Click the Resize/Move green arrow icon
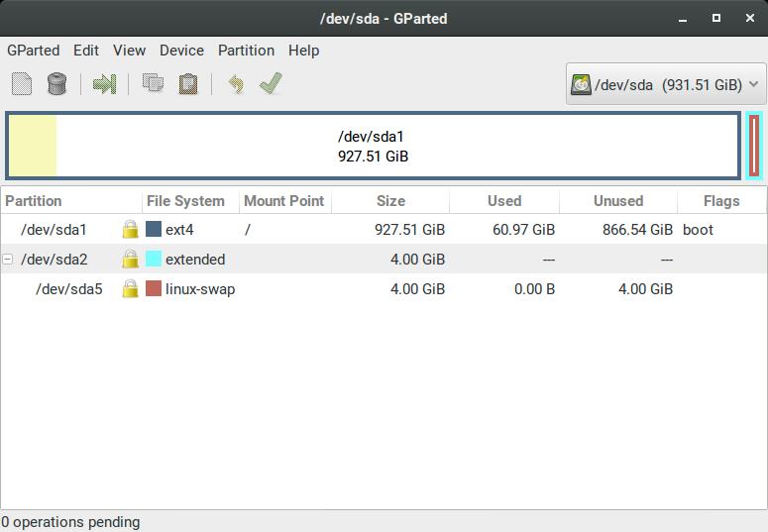The width and height of the screenshot is (768, 532). click(104, 84)
